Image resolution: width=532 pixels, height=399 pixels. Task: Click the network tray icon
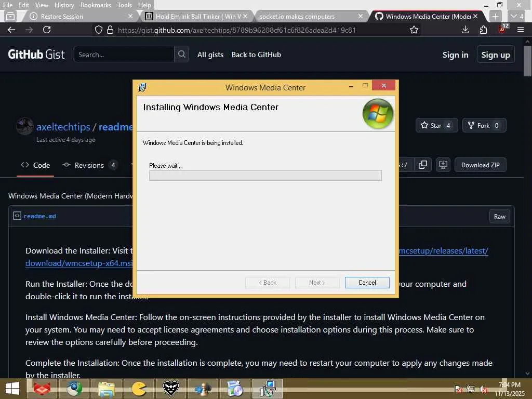(x=470, y=389)
